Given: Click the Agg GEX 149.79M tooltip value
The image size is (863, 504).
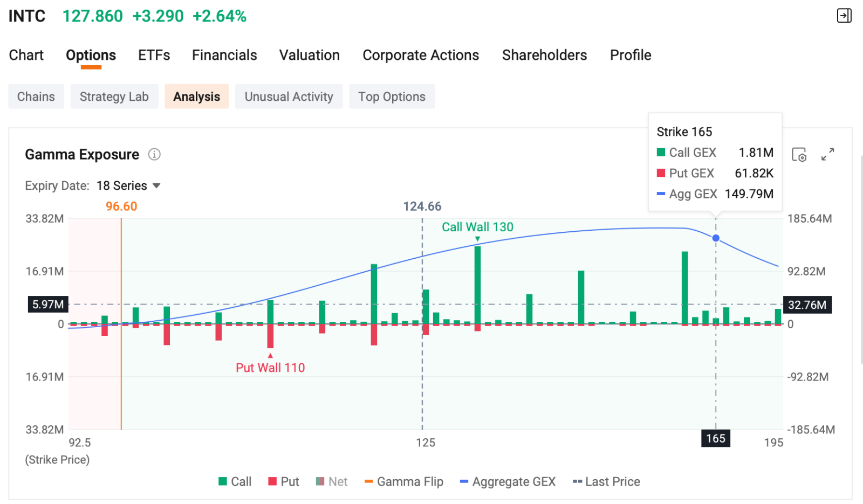Looking at the screenshot, I should pos(749,194).
